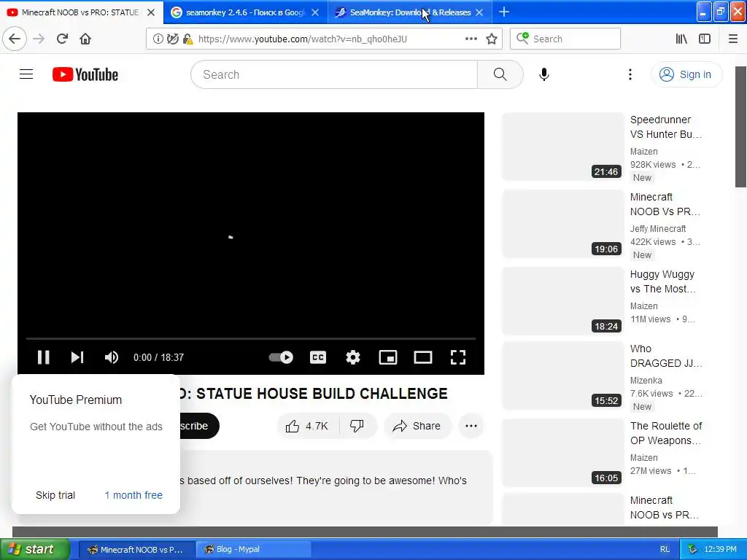Click the tracking protection shield icon
Screen dimensions: 747x560
pyautogui.click(x=173, y=39)
